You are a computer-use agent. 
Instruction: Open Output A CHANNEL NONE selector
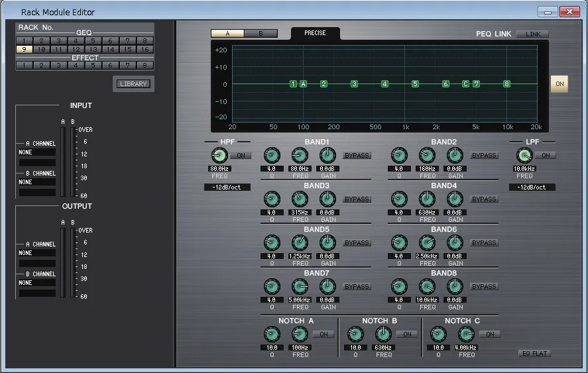[x=37, y=253]
